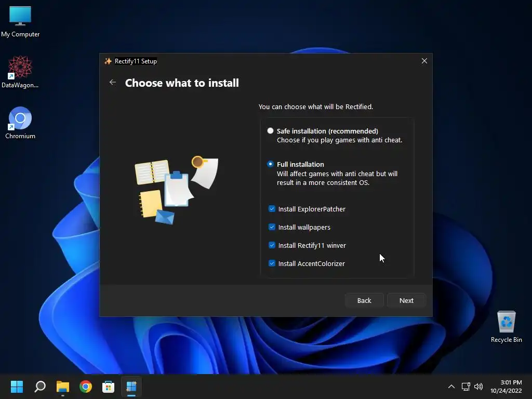The height and width of the screenshot is (399, 532).
Task: Open the Windows Start menu
Action: tap(17, 387)
